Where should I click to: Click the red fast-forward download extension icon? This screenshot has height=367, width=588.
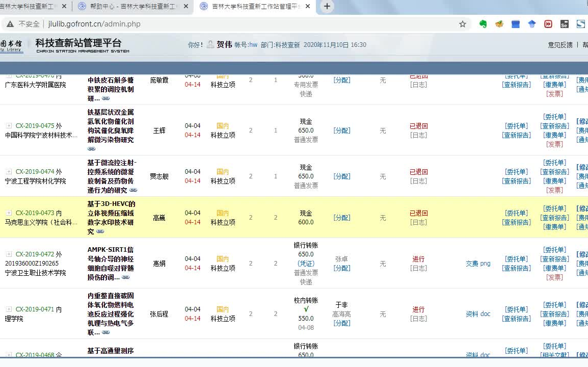(x=549, y=23)
